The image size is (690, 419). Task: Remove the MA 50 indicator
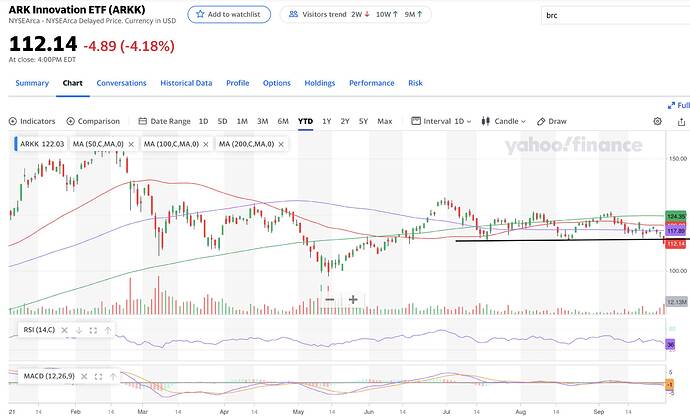[x=131, y=144]
